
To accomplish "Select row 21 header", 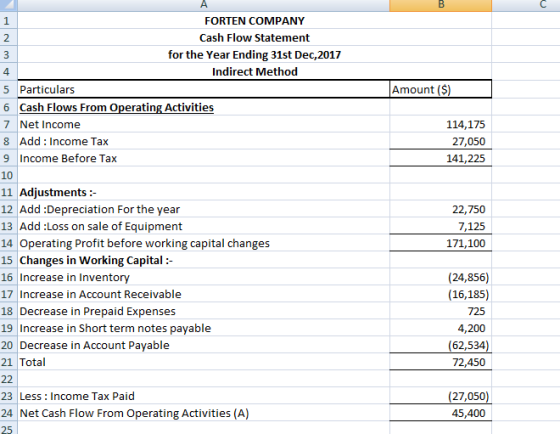I will [x=9, y=362].
